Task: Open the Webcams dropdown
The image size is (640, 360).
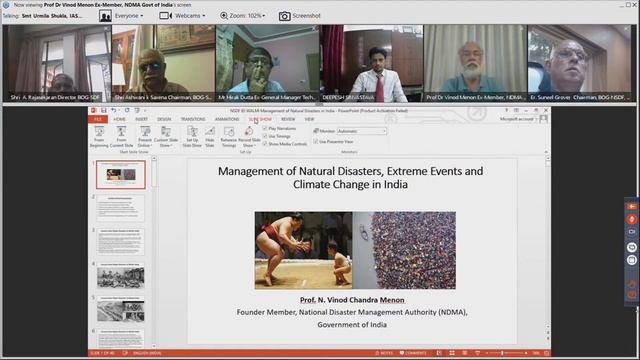Action: pyautogui.click(x=190, y=16)
